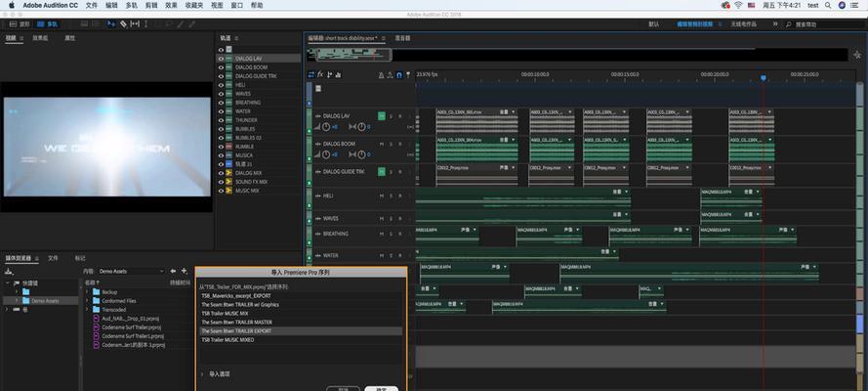Adjust the DIALOG LAV pan knob
Image resolution: width=868 pixels, height=391 pixels.
click(361, 127)
